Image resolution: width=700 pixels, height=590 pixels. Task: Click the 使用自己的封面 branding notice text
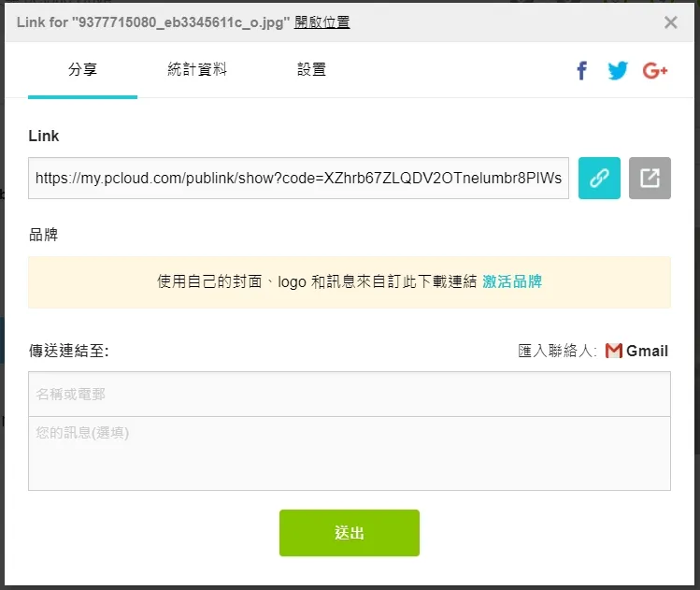pyautogui.click(x=317, y=281)
